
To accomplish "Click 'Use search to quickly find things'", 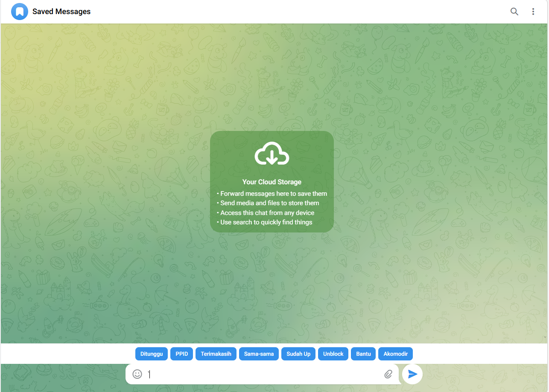I will tap(266, 222).
